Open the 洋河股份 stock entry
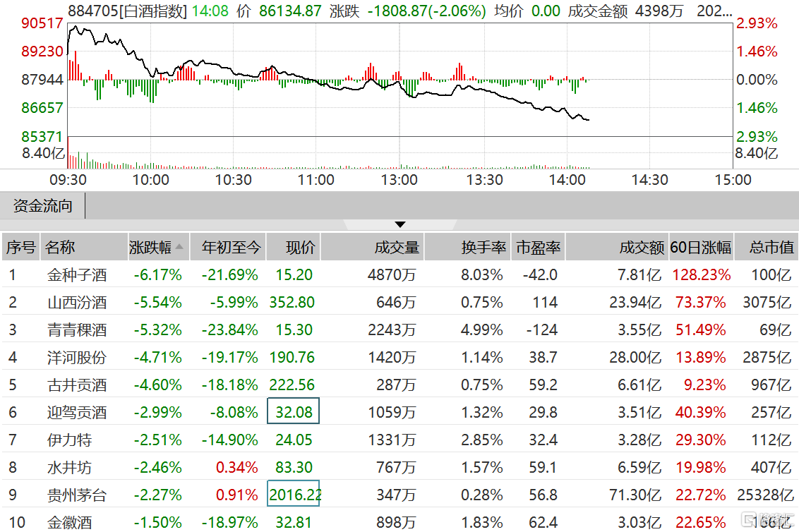 coord(77,357)
